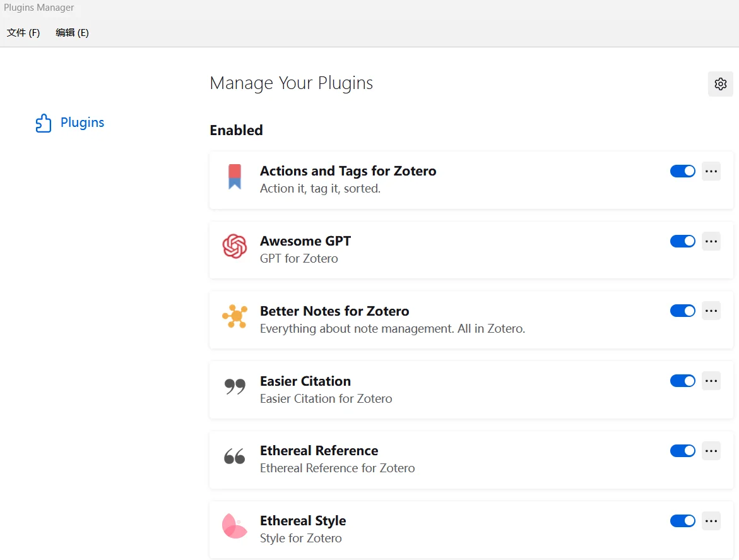
Task: Click the Ethereal Style pink petal icon
Action: click(235, 526)
